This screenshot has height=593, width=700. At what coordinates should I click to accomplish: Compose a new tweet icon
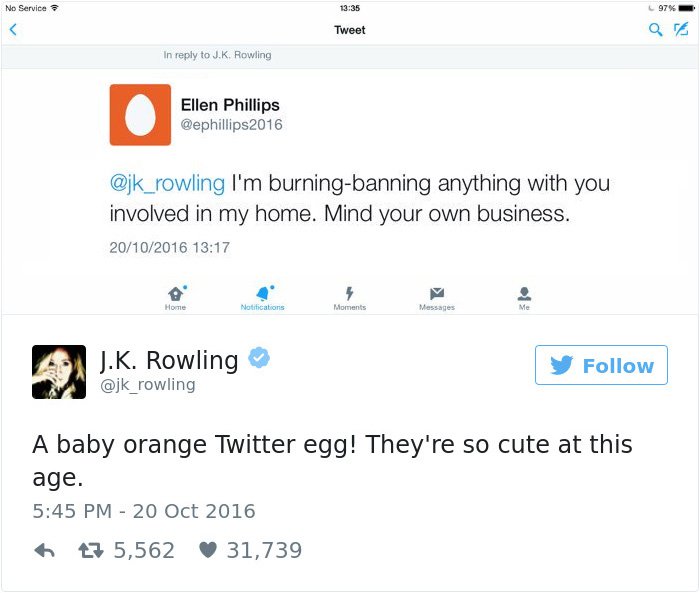(x=682, y=30)
